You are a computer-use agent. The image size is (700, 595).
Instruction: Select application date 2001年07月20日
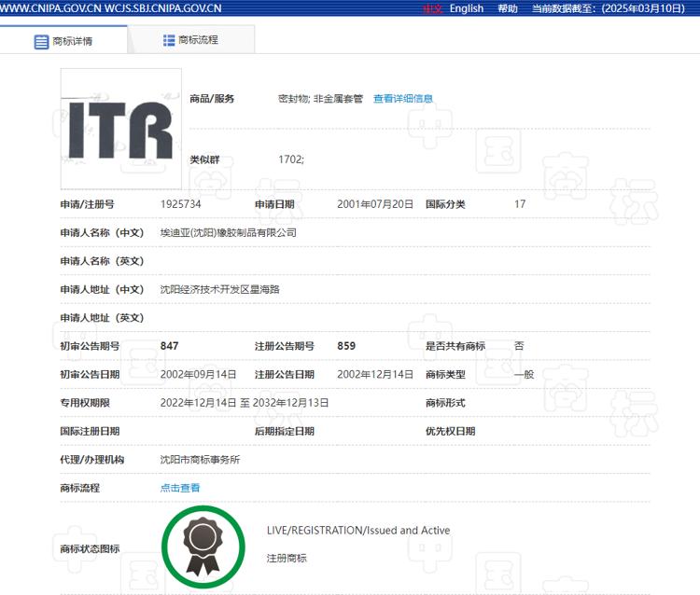pos(375,204)
